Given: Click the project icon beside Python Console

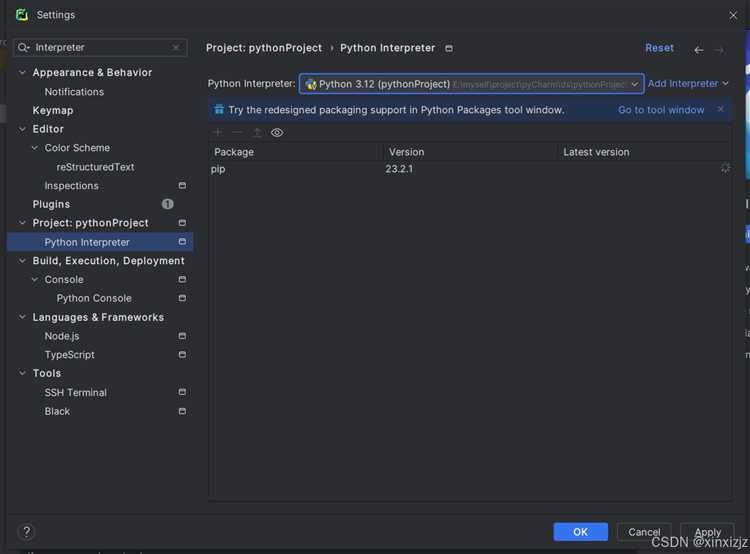Looking at the screenshot, I should click(x=182, y=298).
